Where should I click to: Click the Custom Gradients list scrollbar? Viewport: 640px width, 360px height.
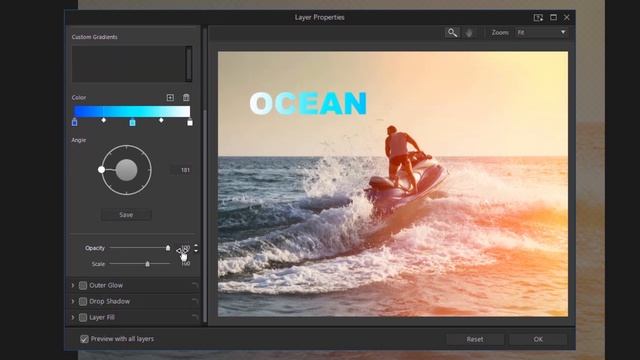point(189,64)
